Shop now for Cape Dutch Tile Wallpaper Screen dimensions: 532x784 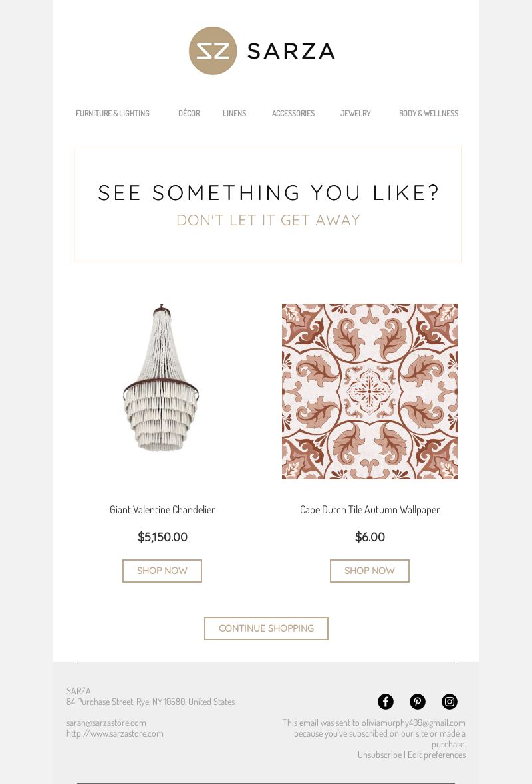[x=370, y=571]
